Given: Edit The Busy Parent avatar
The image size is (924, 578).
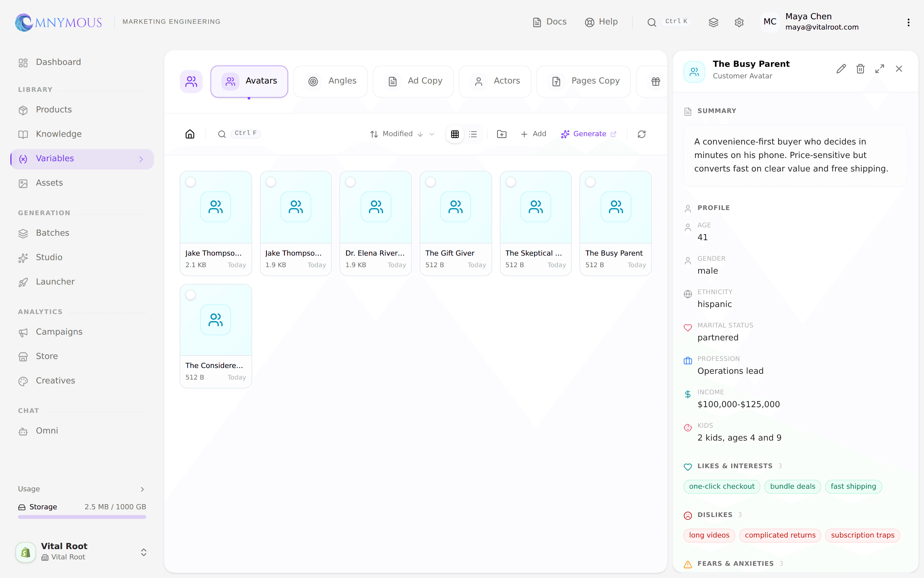Looking at the screenshot, I should tap(841, 69).
